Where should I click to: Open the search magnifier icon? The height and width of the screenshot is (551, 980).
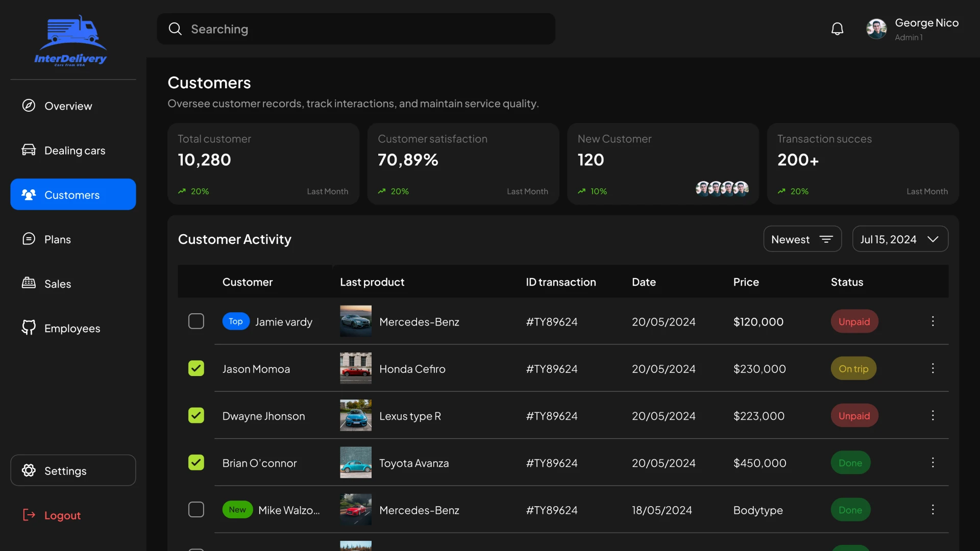[175, 29]
